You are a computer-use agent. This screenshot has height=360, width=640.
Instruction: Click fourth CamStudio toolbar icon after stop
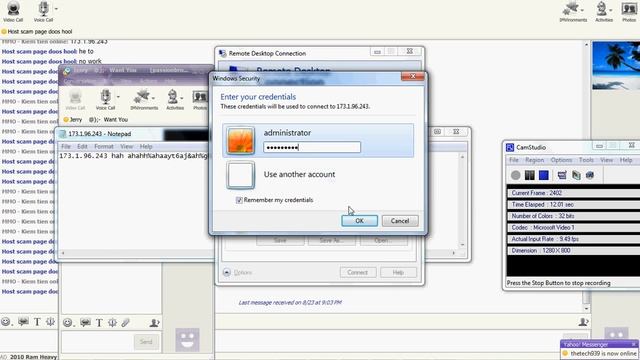[562, 175]
